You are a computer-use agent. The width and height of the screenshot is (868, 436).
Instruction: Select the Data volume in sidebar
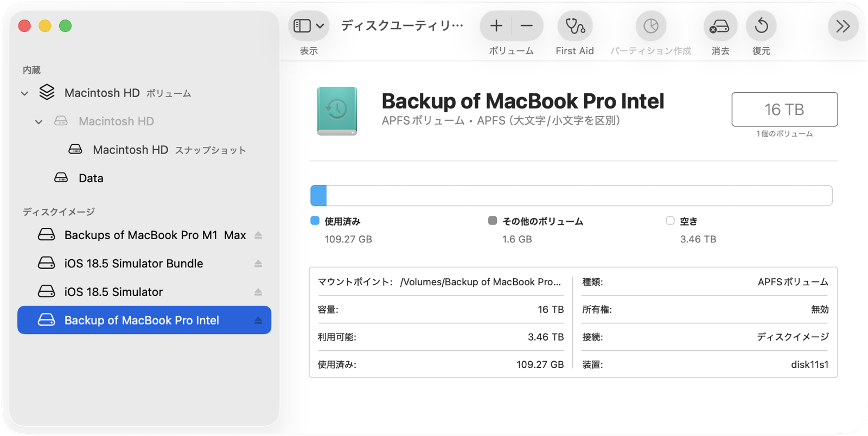tap(91, 178)
